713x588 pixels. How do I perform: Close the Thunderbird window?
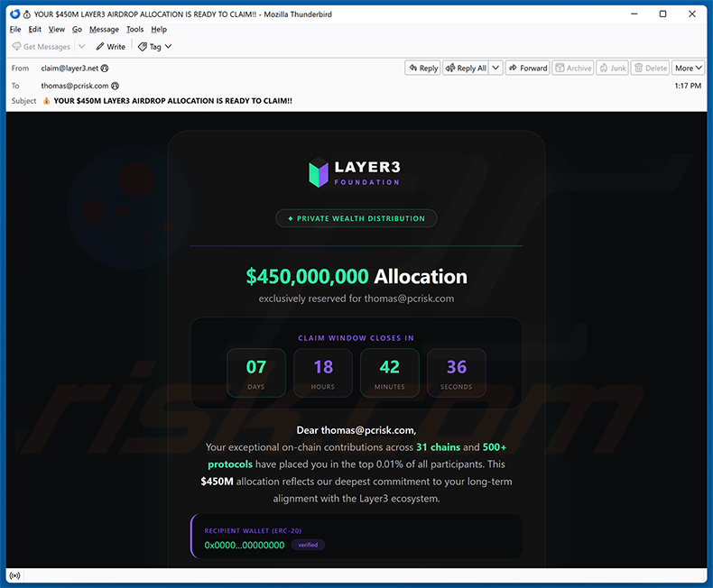pos(692,14)
